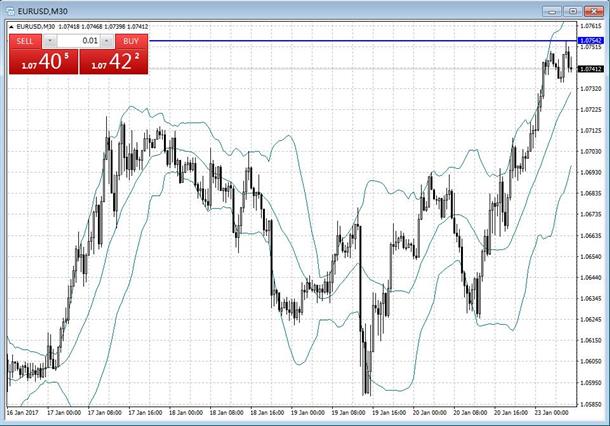Click price scale label 1.05950
Image resolution: width=610 pixels, height=426 pixels.
pos(591,383)
